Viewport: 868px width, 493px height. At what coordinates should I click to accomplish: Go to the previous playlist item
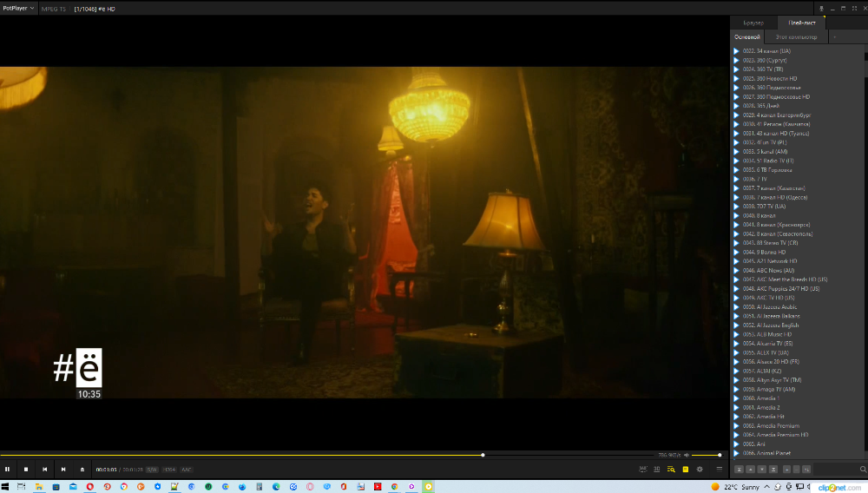(x=45, y=470)
